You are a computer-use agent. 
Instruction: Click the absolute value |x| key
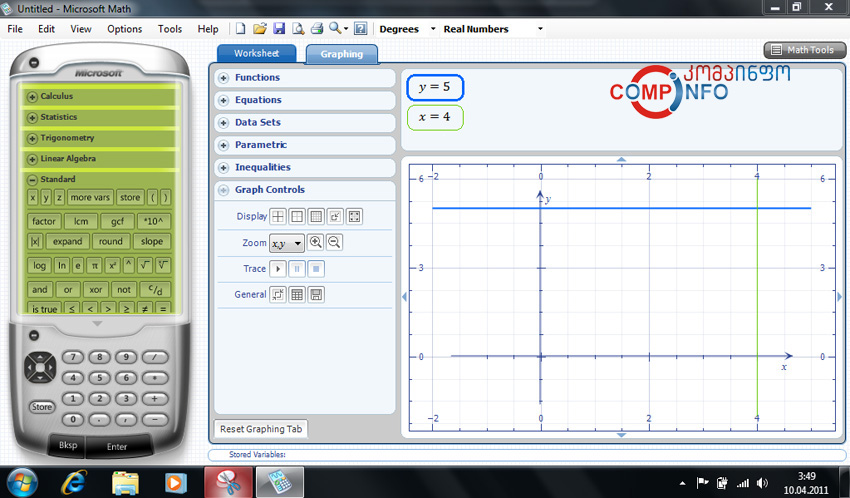(x=35, y=242)
